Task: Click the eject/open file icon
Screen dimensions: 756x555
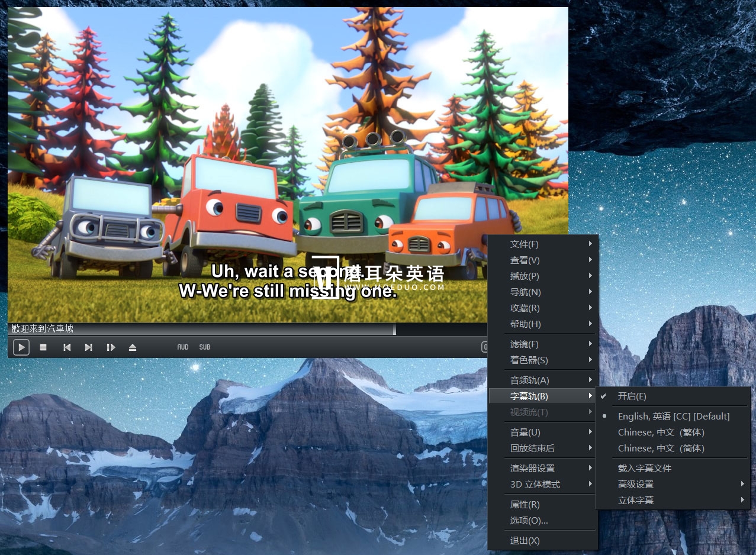Action: pyautogui.click(x=133, y=347)
